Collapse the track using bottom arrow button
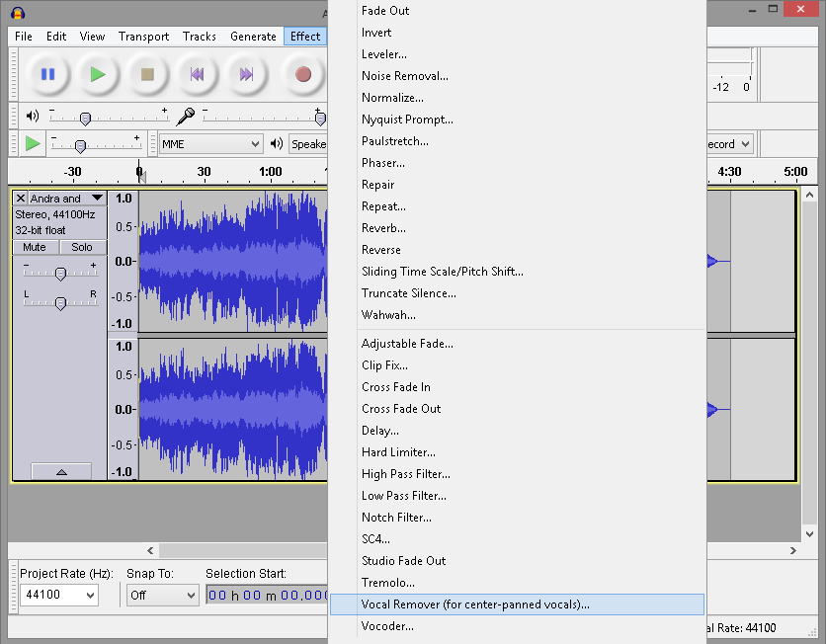Image resolution: width=826 pixels, height=644 pixels. pyautogui.click(x=60, y=472)
